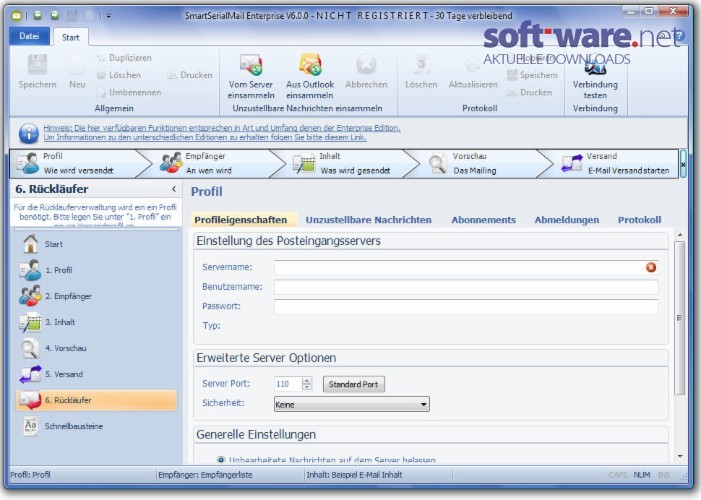Click Vorschau step in workflow bar

482,163
